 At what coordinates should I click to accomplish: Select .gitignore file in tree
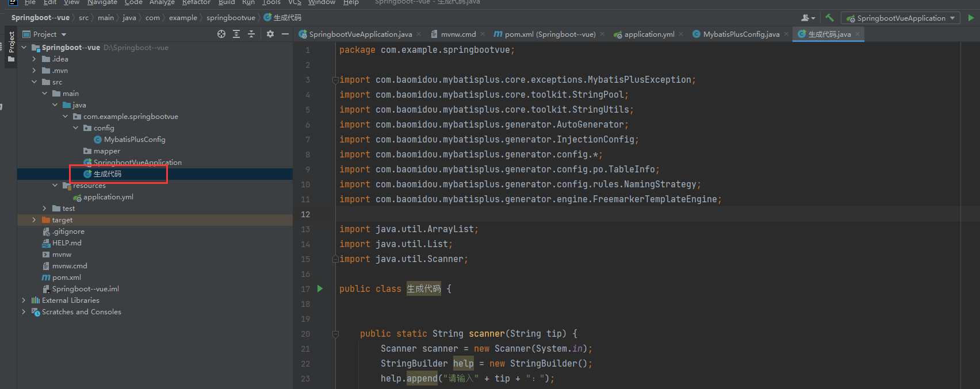point(68,232)
